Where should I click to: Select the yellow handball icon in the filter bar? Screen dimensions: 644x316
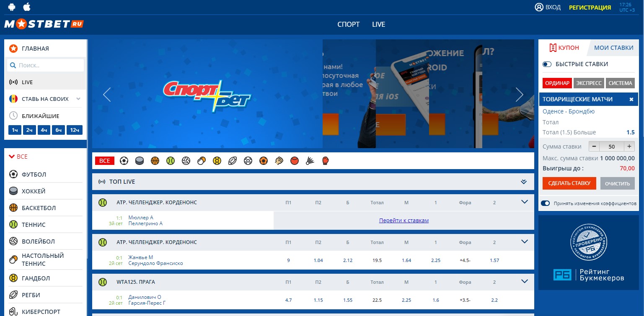pos(217,161)
